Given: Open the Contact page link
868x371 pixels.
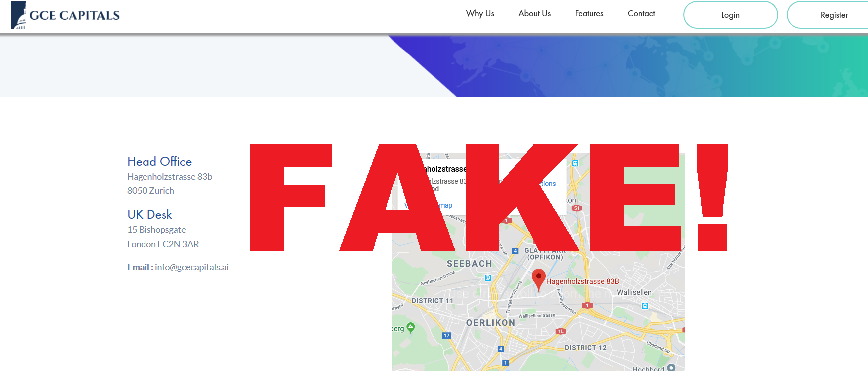Looking at the screenshot, I should [641, 14].
